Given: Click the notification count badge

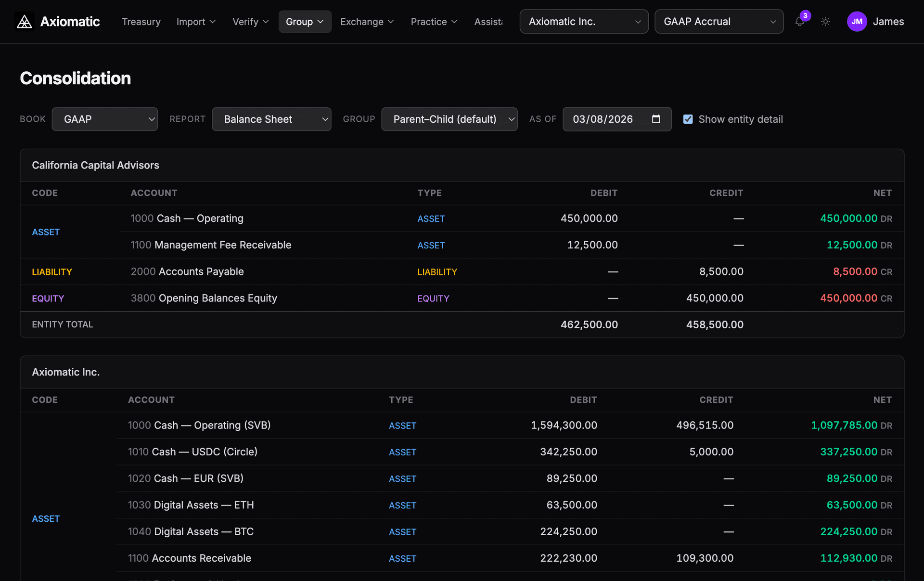Looking at the screenshot, I should tap(805, 15).
